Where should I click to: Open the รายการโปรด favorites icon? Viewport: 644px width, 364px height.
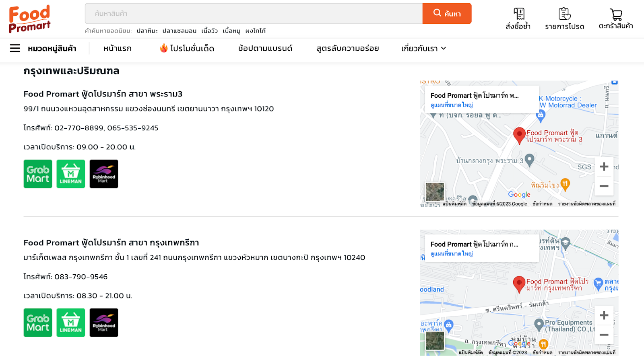pos(565,19)
